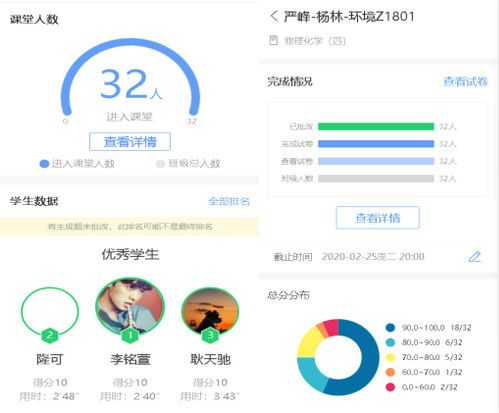This screenshot has height=413, width=499.
Task: Go back using the left chevron arrow
Action: (274, 16)
